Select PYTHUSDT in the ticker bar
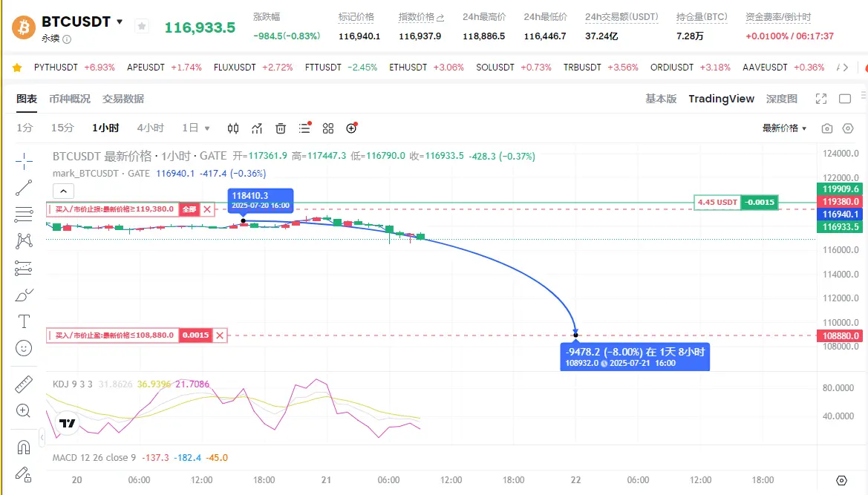 (56, 68)
